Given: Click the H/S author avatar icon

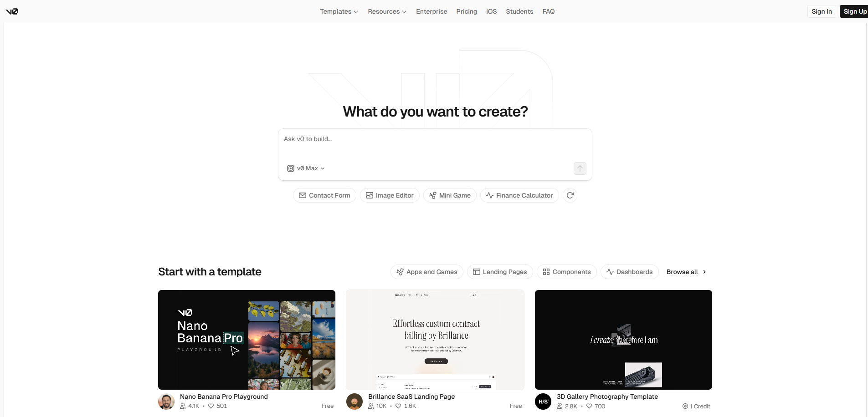Looking at the screenshot, I should tap(543, 402).
